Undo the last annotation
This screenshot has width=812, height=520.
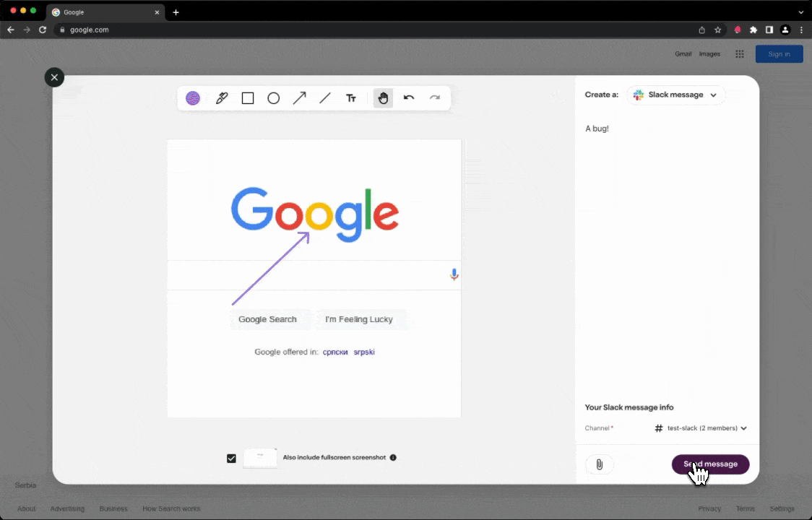[x=409, y=98]
